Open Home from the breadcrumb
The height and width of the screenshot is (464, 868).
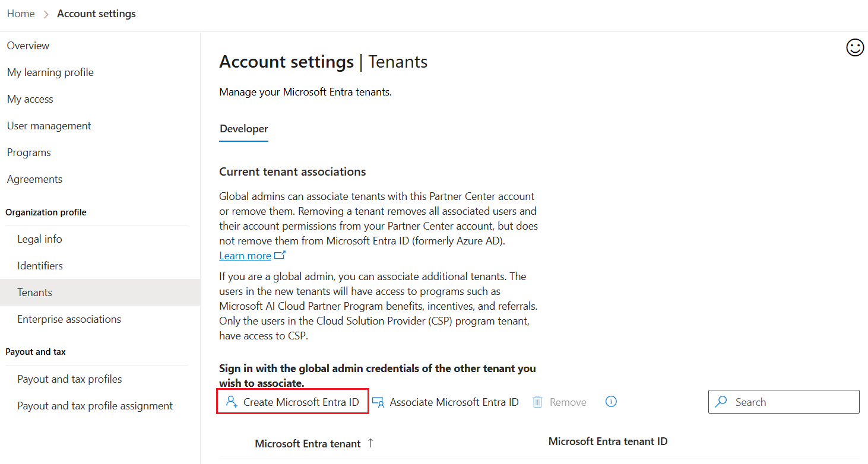click(x=21, y=13)
